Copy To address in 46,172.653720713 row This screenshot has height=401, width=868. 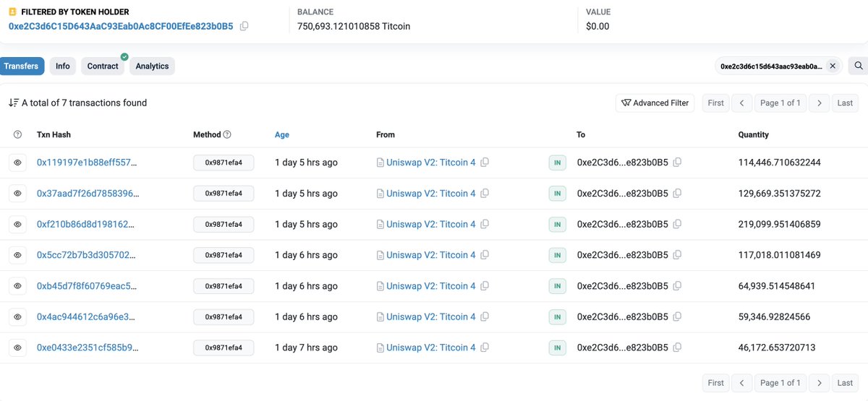click(x=677, y=348)
